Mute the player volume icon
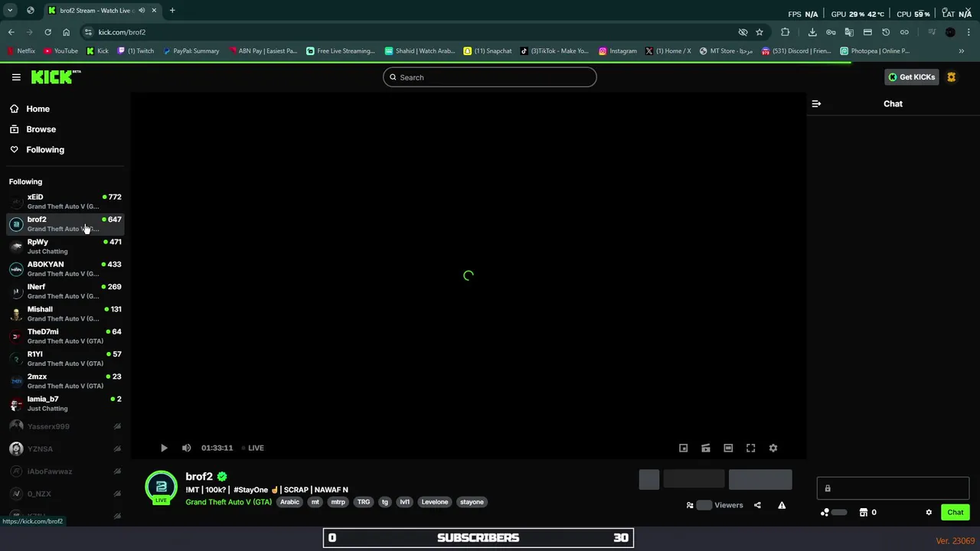The height and width of the screenshot is (551, 980). tap(186, 448)
